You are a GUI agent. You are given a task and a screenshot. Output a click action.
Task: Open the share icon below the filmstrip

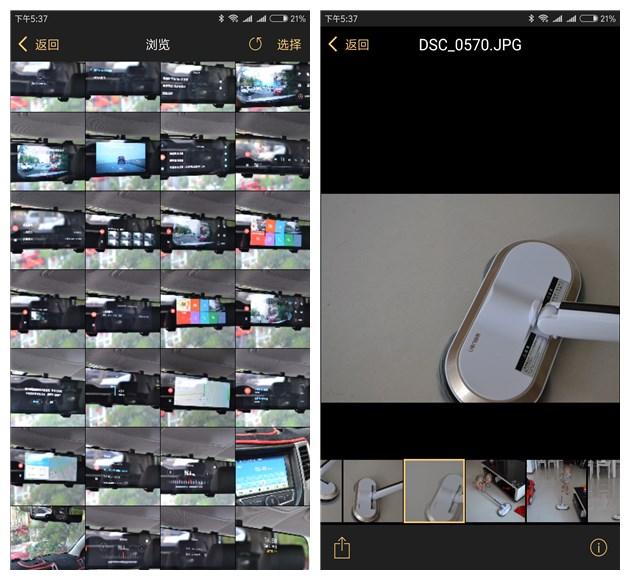[x=342, y=548]
